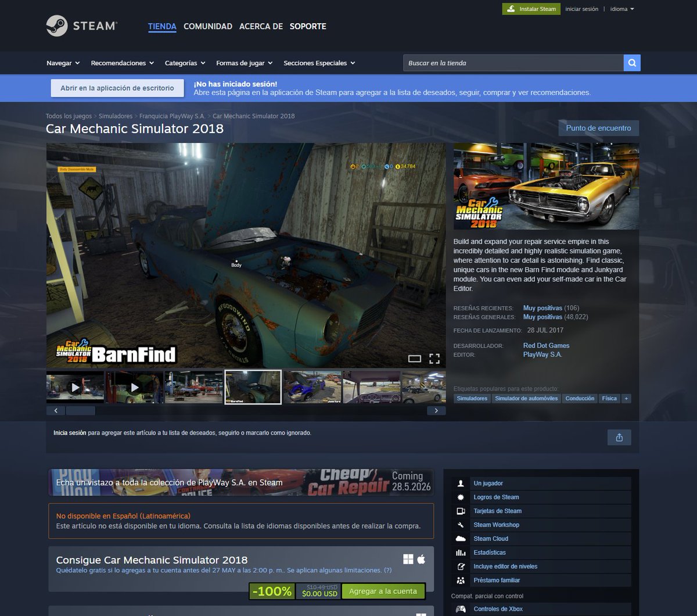Open the Red Dot Games developer link
This screenshot has width=697, height=616.
pyautogui.click(x=547, y=346)
